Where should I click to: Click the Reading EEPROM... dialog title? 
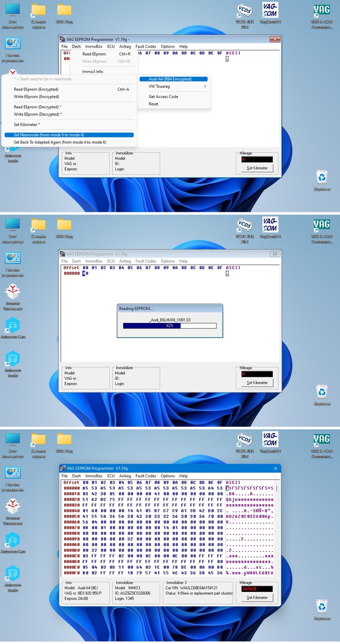[x=136, y=308]
